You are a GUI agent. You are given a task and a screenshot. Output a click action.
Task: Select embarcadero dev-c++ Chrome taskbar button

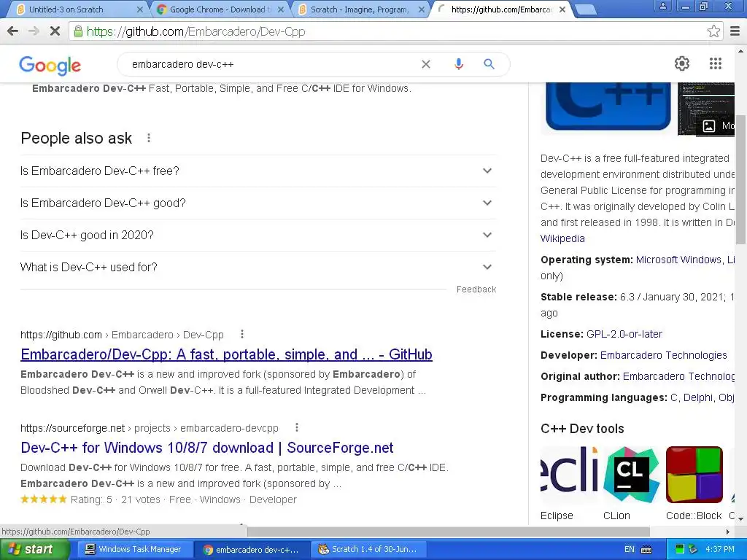pos(251,550)
